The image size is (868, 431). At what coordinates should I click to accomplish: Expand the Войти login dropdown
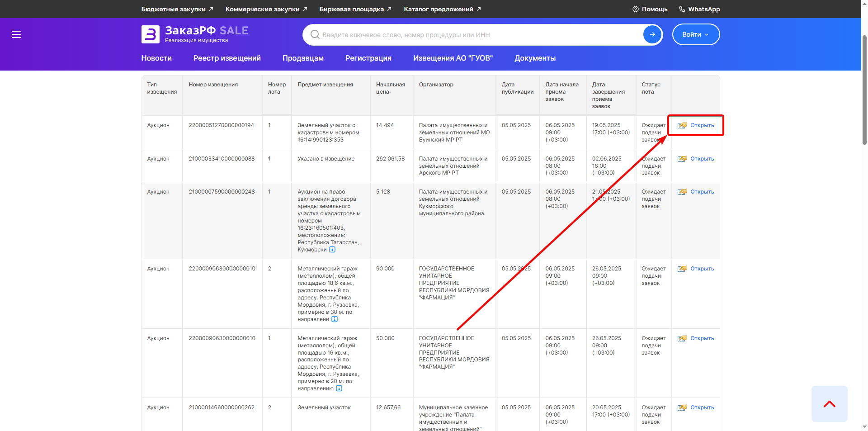(696, 34)
